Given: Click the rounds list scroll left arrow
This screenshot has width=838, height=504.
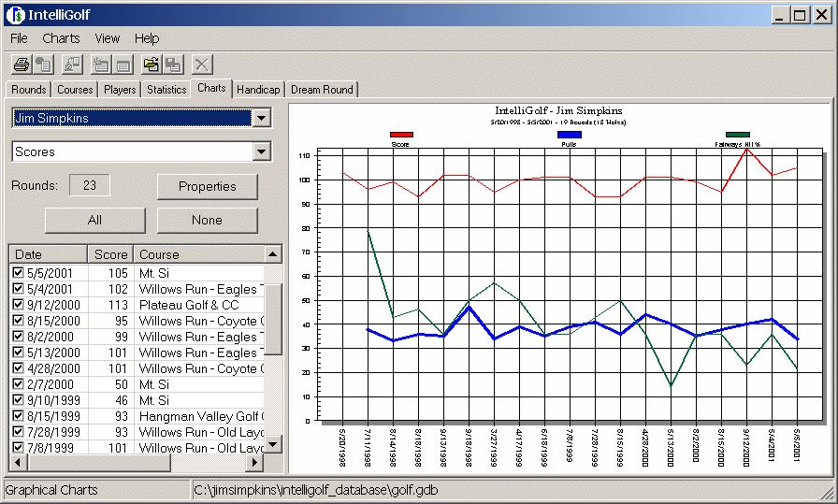Looking at the screenshot, I should click(x=18, y=462).
